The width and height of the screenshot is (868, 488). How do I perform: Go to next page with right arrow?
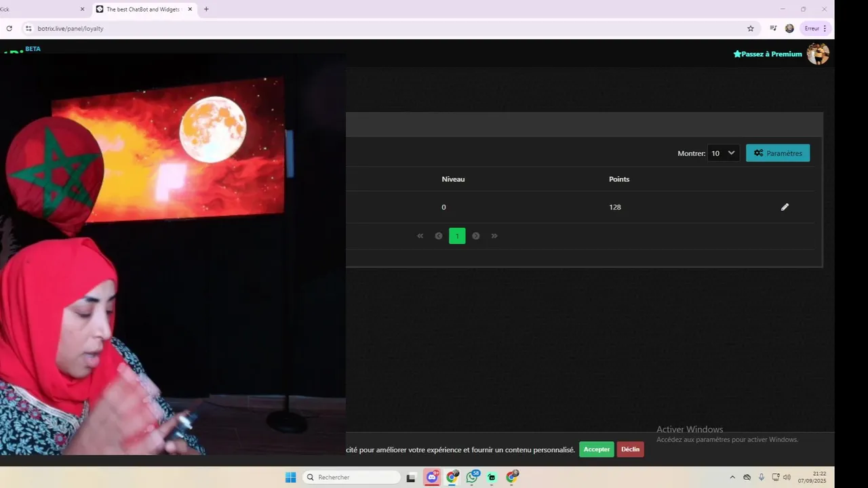point(476,236)
